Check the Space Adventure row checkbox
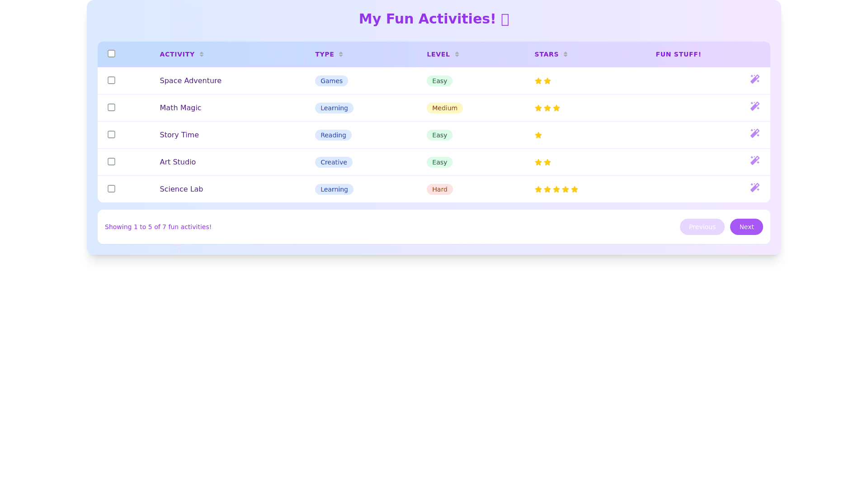The height and width of the screenshot is (488, 868). pyautogui.click(x=111, y=80)
